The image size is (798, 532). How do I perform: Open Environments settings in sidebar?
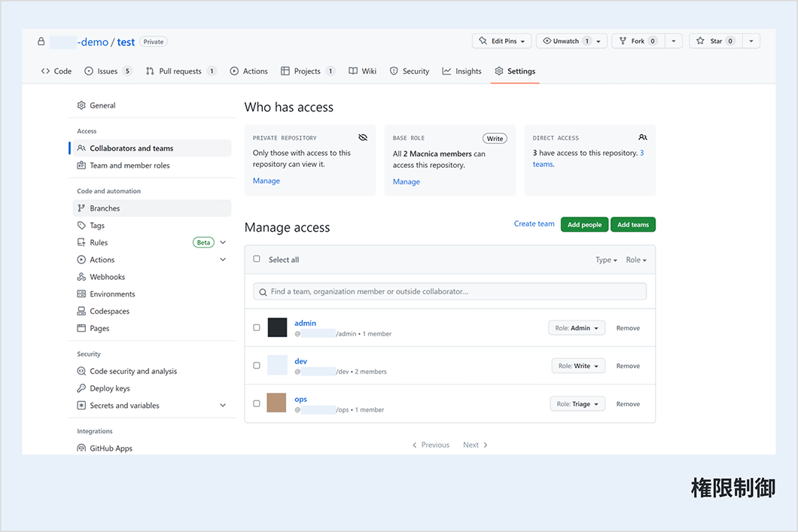112,294
